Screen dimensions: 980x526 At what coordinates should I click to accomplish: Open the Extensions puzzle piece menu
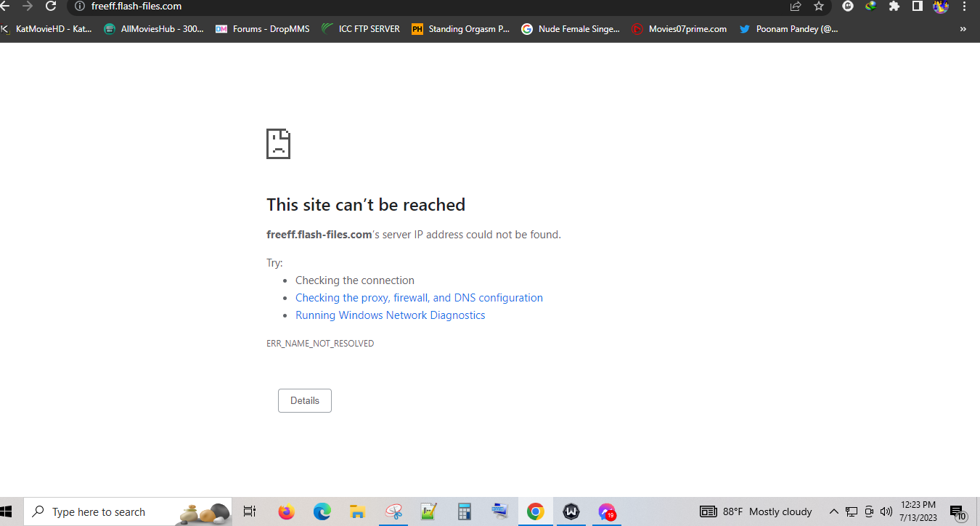tap(894, 6)
